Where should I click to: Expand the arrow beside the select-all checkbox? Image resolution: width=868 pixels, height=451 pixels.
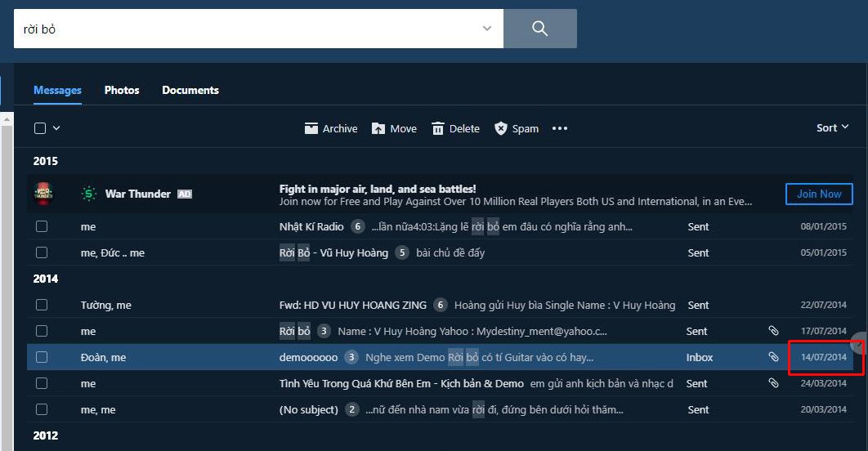pos(56,128)
